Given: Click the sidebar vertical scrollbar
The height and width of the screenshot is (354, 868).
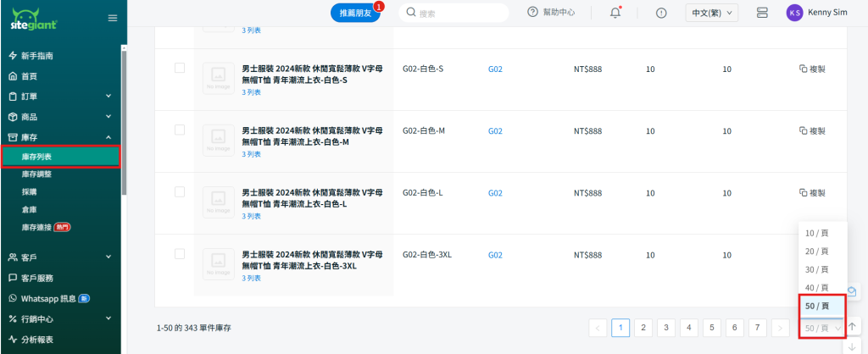Looking at the screenshot, I should click(124, 122).
